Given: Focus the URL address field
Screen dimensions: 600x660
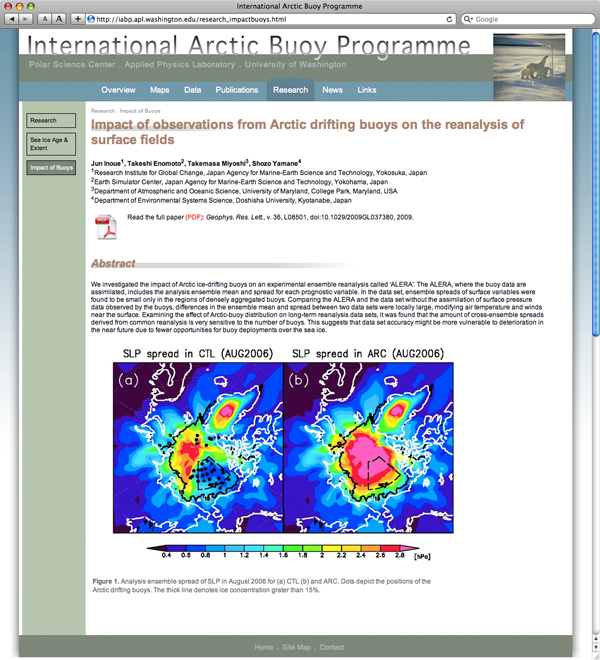Looking at the screenshot, I should coord(269,19).
